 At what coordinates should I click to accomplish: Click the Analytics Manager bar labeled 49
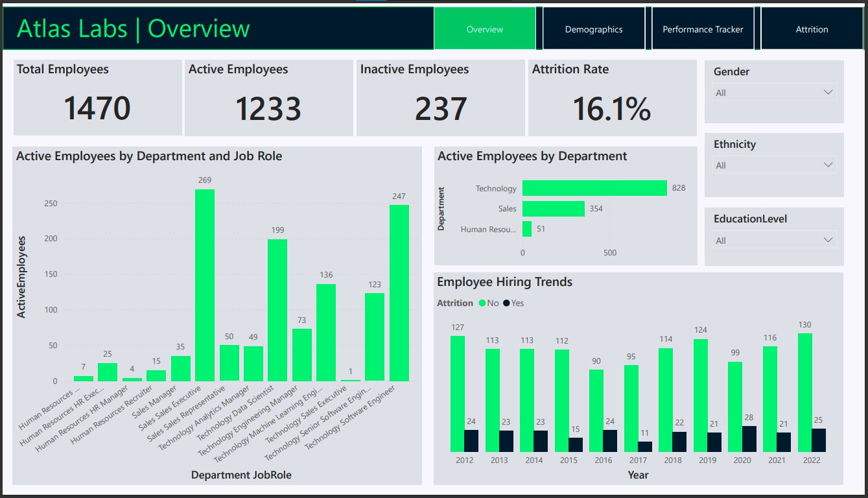[x=253, y=364]
